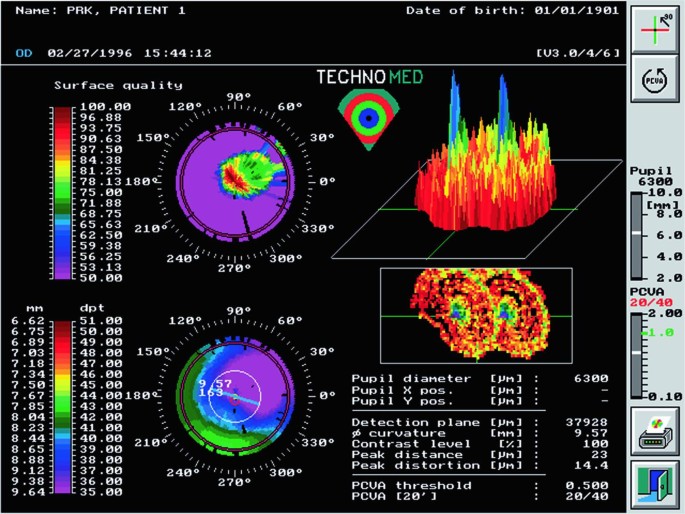Click the crosshair axis rotation button
This screenshot has height=514, width=685.
tap(655, 28)
